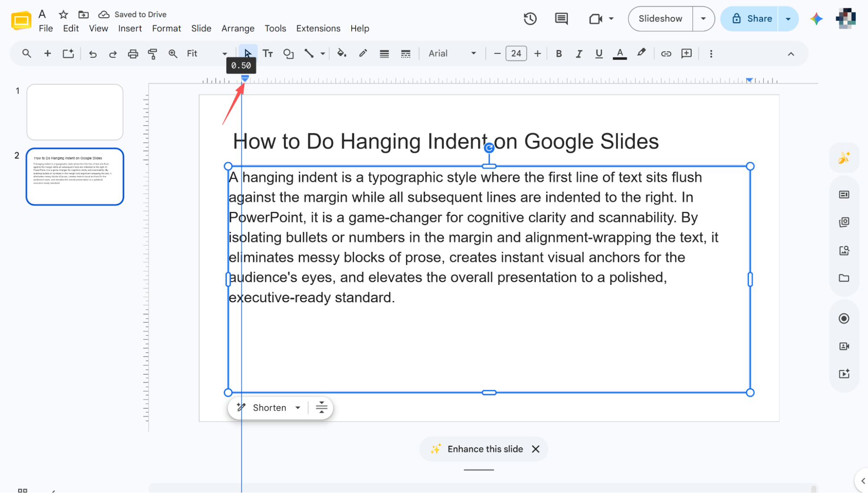Image resolution: width=868 pixels, height=493 pixels.
Task: Expand the Shorten options arrow
Action: tap(298, 408)
